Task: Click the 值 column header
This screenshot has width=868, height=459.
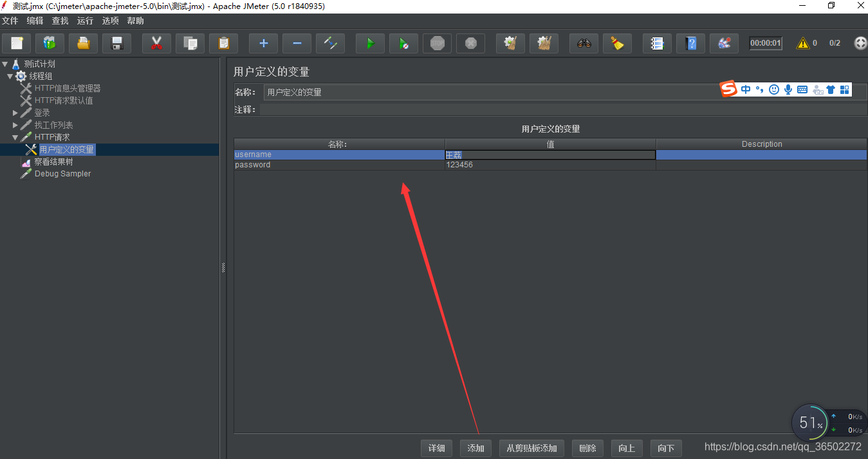Action: point(550,144)
